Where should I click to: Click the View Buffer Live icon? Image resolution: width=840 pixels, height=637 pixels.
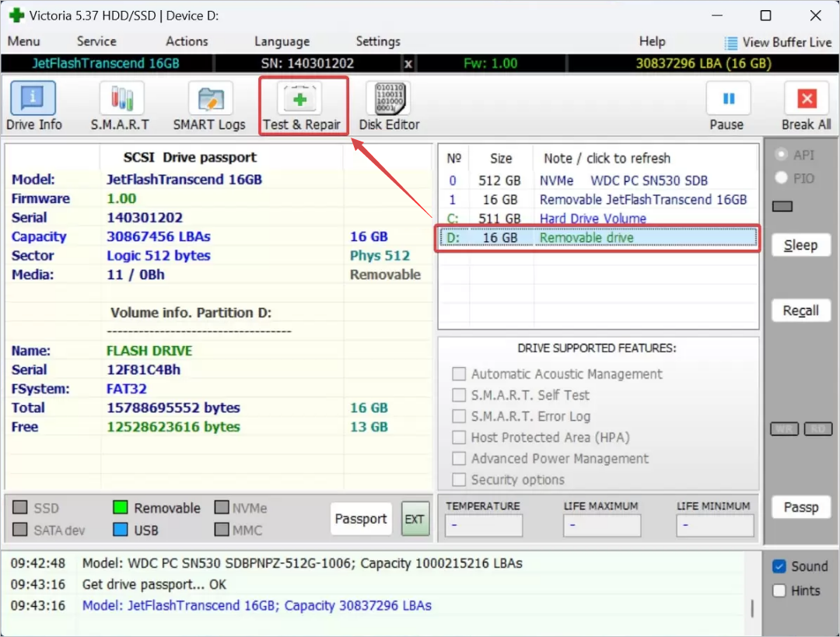point(730,42)
